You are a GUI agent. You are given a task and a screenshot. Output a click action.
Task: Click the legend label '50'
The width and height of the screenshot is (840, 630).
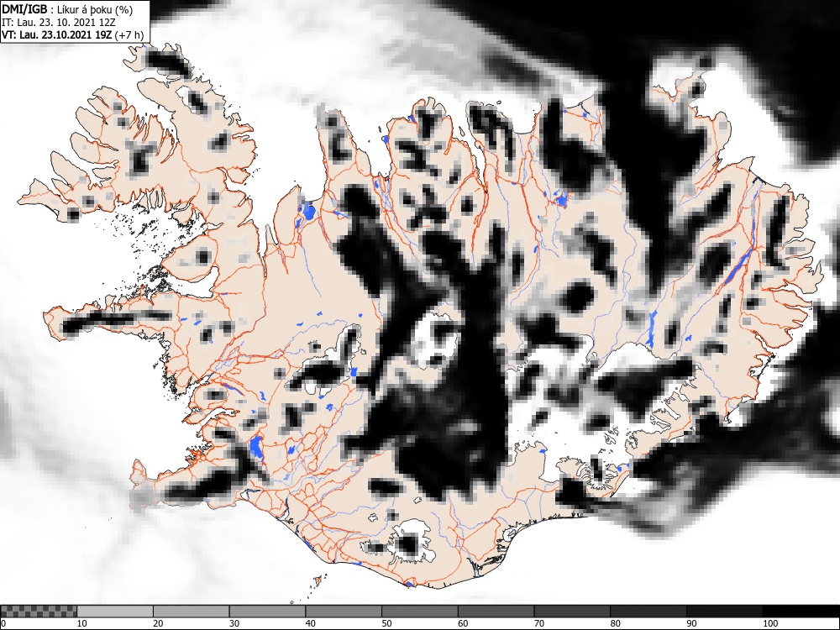386,623
